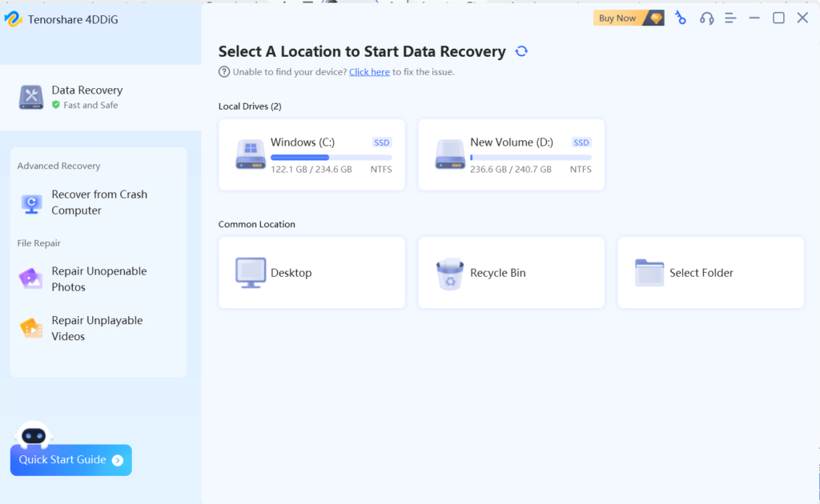This screenshot has width=820, height=504.
Task: Open Repair Unplayable Videos
Action: point(97,328)
